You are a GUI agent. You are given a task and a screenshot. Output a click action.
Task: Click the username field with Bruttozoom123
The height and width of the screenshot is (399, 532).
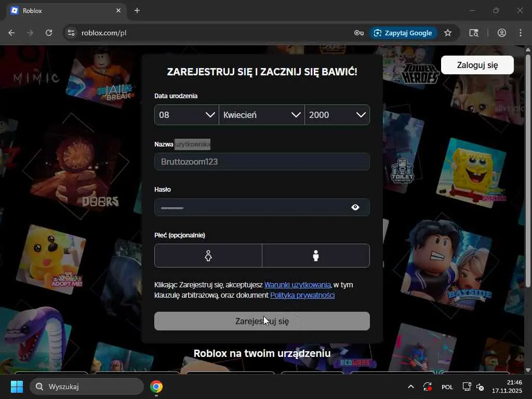(262, 162)
